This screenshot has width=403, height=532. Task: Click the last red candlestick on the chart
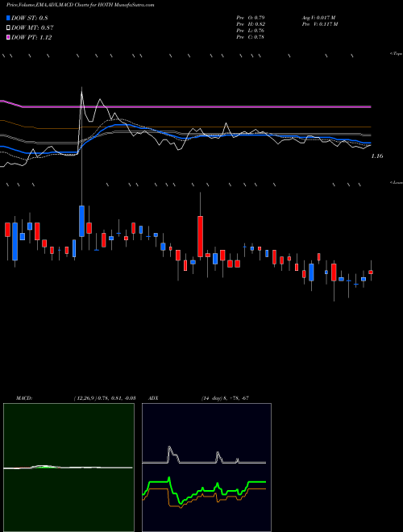(371, 272)
